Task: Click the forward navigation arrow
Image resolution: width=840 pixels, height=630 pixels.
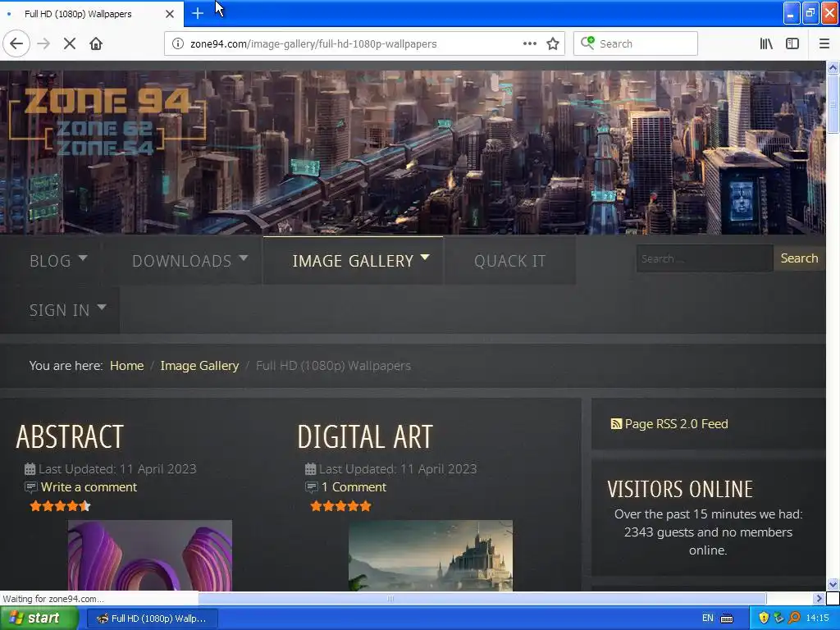Action: click(x=43, y=44)
